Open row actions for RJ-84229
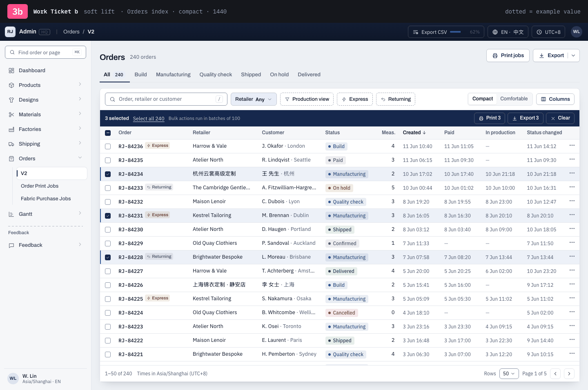The height and width of the screenshot is (390, 588). pos(572,243)
